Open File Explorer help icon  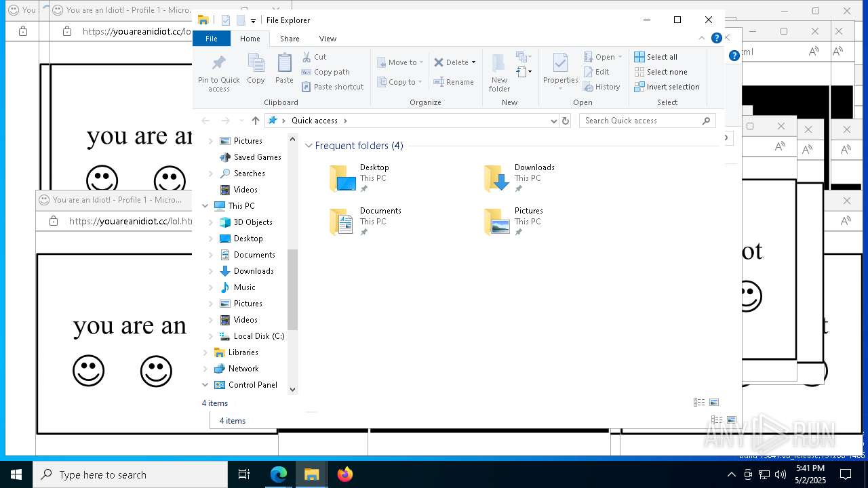[x=716, y=38]
